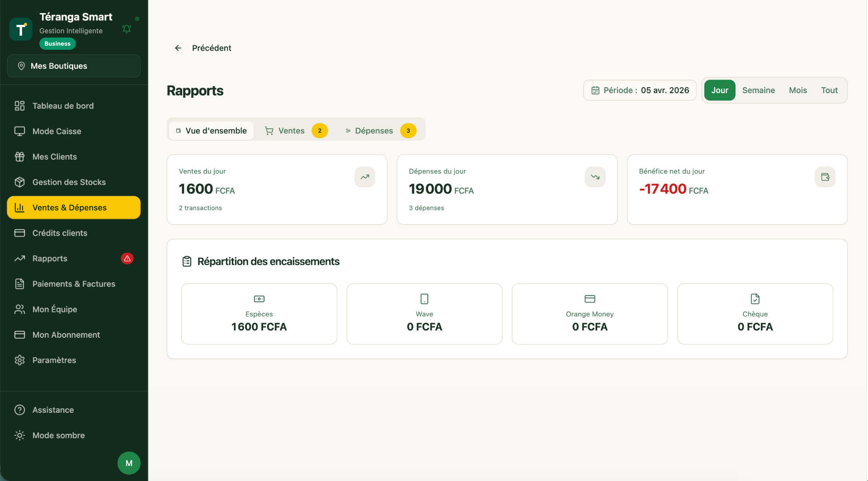Click the Business plan badge

pyautogui.click(x=57, y=44)
